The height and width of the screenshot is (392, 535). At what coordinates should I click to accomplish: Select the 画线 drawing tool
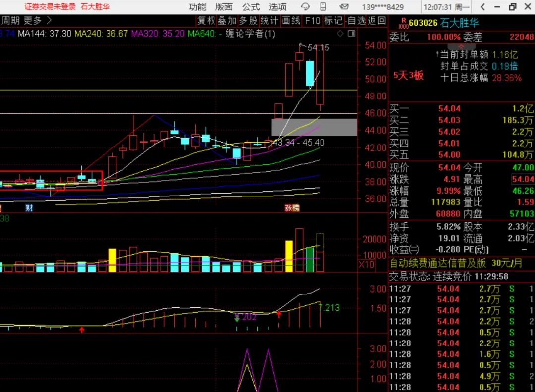[x=291, y=21]
